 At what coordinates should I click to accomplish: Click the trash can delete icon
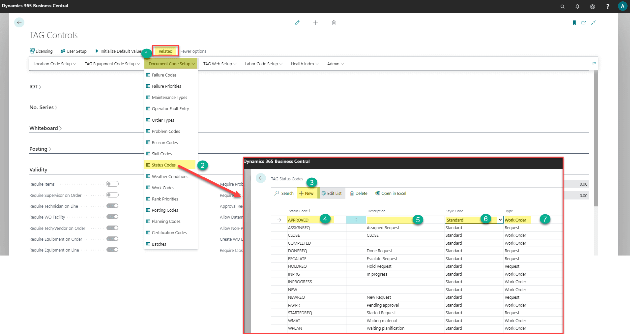334,23
